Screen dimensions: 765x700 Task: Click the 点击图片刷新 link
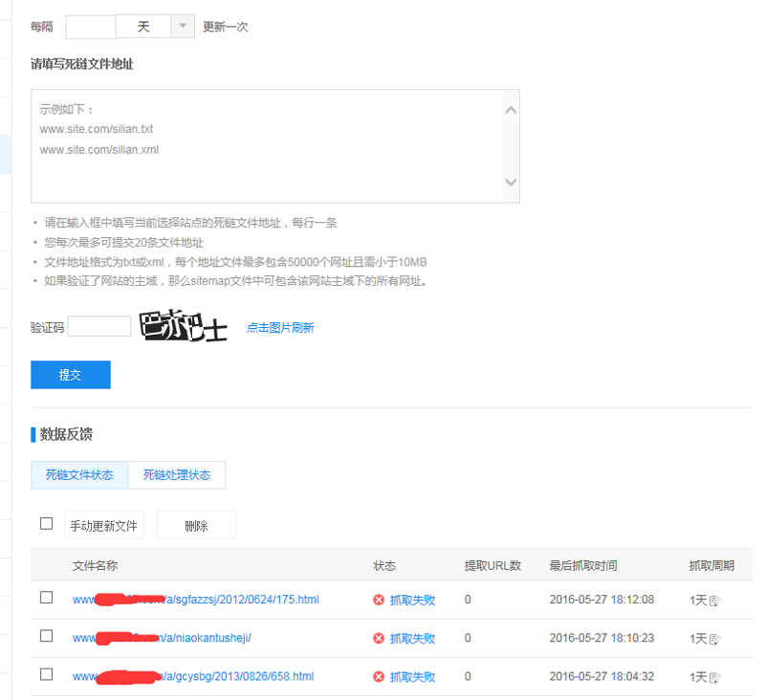coord(280,328)
